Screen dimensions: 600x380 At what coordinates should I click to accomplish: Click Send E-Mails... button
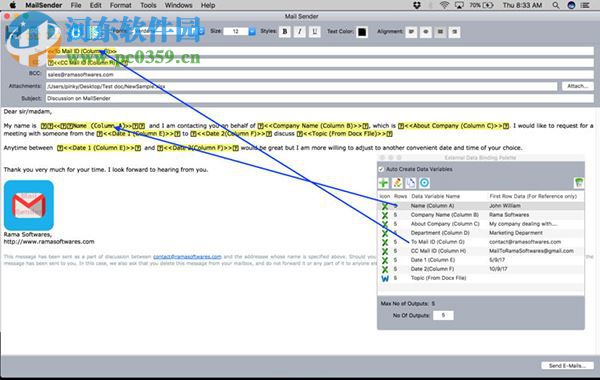tap(567, 366)
